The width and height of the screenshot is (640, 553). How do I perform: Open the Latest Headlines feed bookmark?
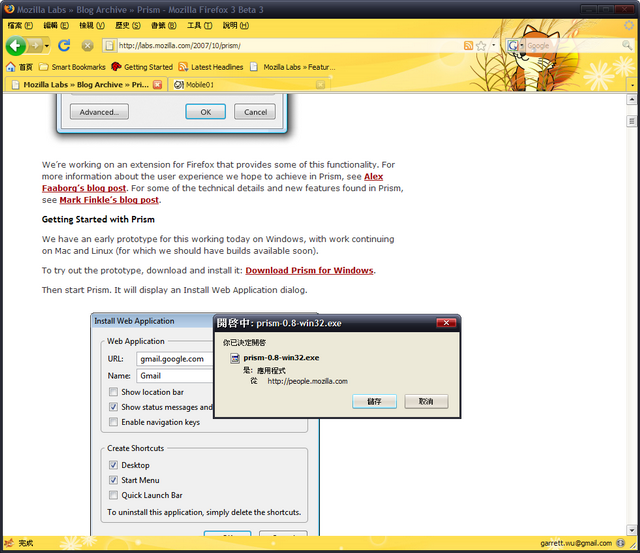point(211,67)
